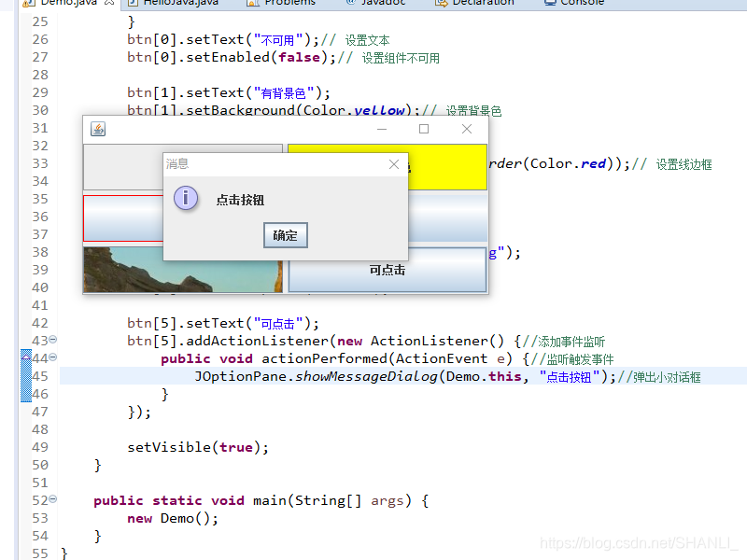747x560 pixels.
Task: Click the comment 弹出小对话框 on line 45
Action: pos(667,377)
